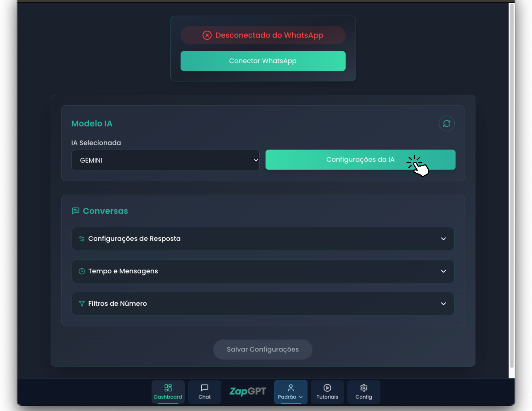Open the IA Selecionada GEMINI dropdown
532x411 pixels.
point(165,160)
